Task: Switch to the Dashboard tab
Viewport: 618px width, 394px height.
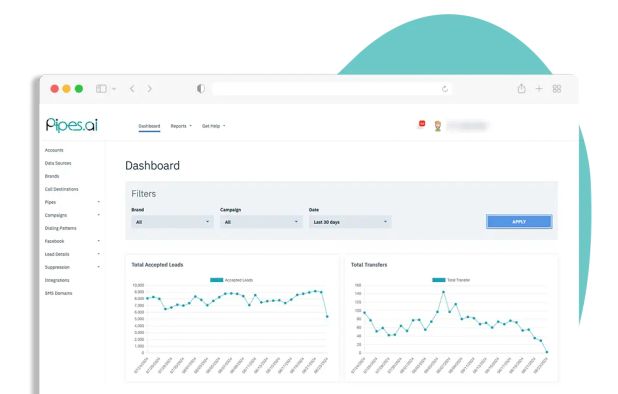Action: pos(149,126)
